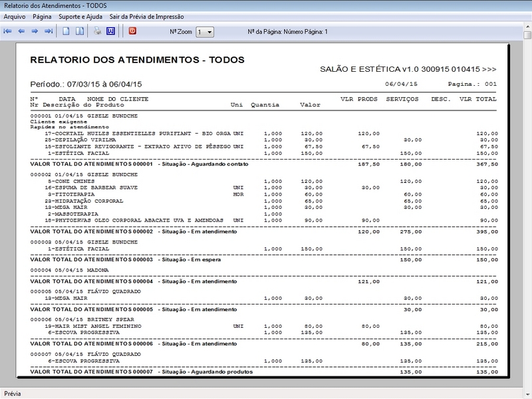Open the Página menu
Image resolution: width=532 pixels, height=399 pixels.
click(x=42, y=17)
